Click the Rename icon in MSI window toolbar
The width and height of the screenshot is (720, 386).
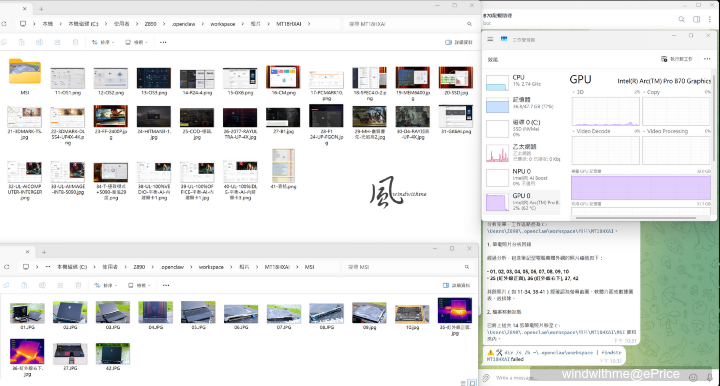[42, 285]
